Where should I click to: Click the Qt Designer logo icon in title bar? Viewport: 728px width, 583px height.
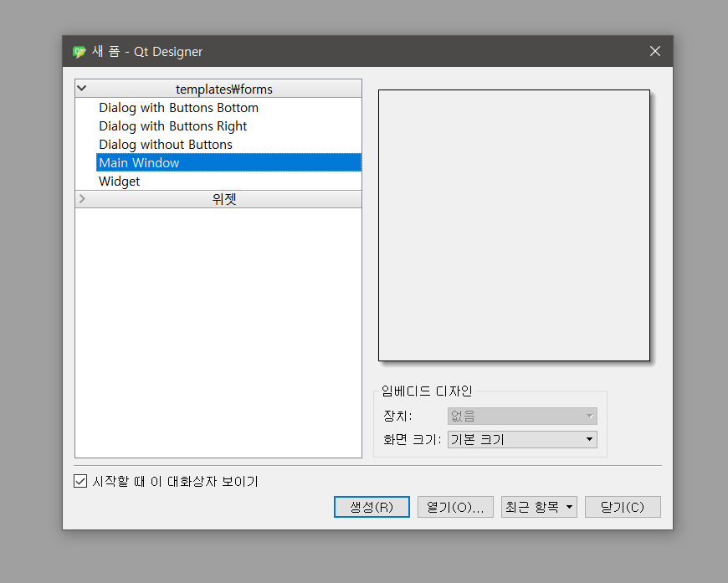pos(79,52)
